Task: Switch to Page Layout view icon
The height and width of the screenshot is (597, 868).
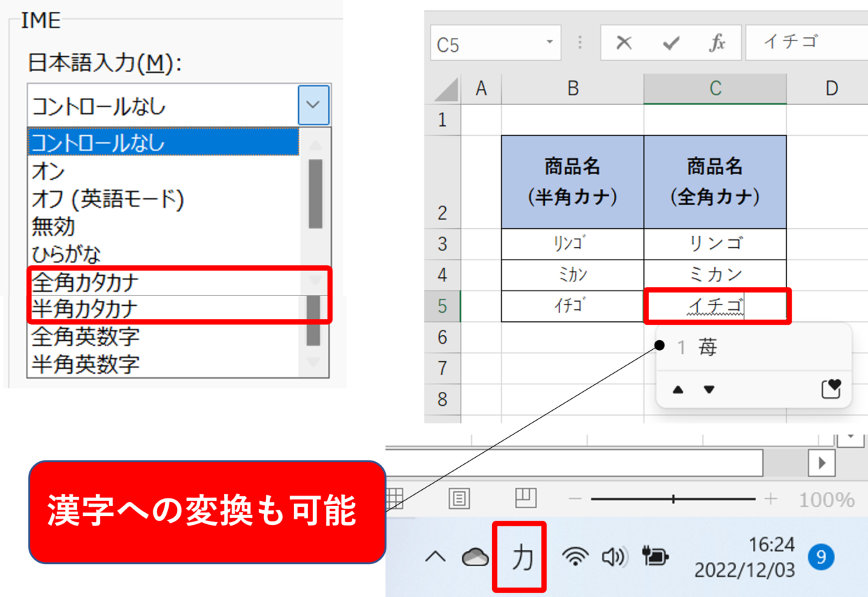Action: 459,499
